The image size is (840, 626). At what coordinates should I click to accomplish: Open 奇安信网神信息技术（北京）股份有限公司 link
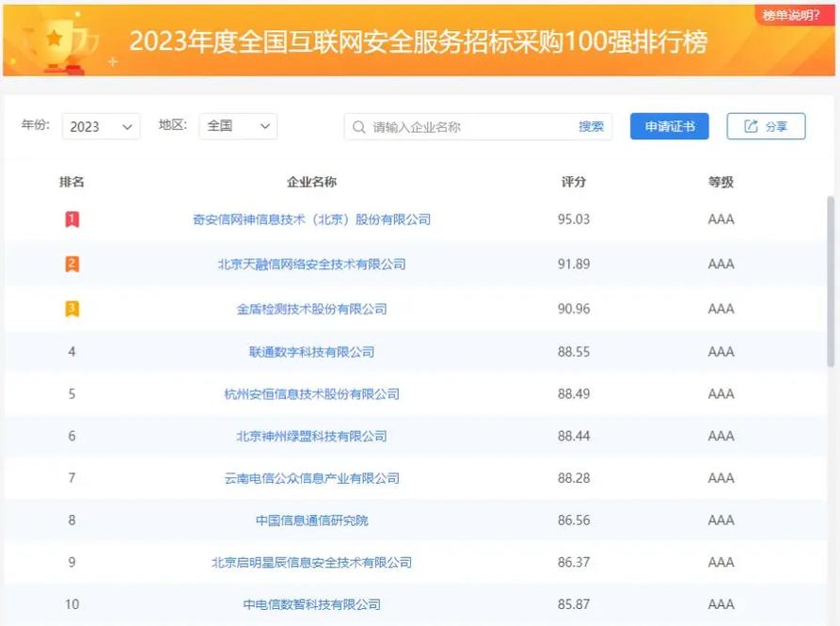click(x=311, y=219)
